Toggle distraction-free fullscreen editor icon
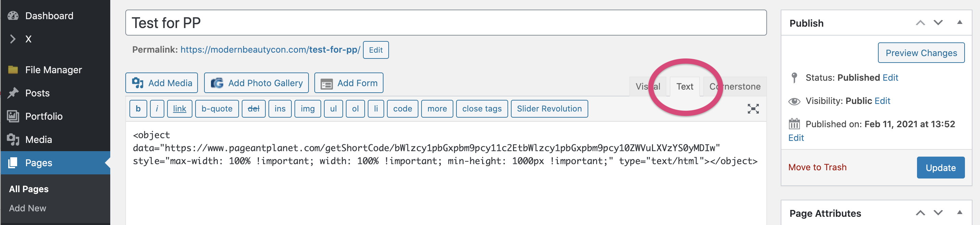980x225 pixels. click(x=753, y=109)
